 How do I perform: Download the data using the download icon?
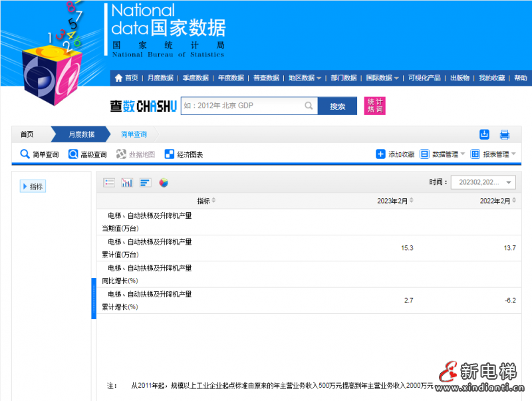(484, 134)
